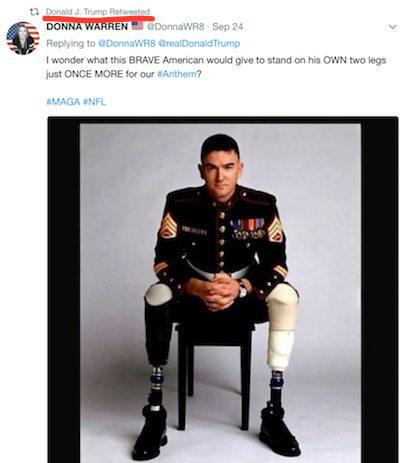Open the @realDonaldTrump mention

[199, 43]
